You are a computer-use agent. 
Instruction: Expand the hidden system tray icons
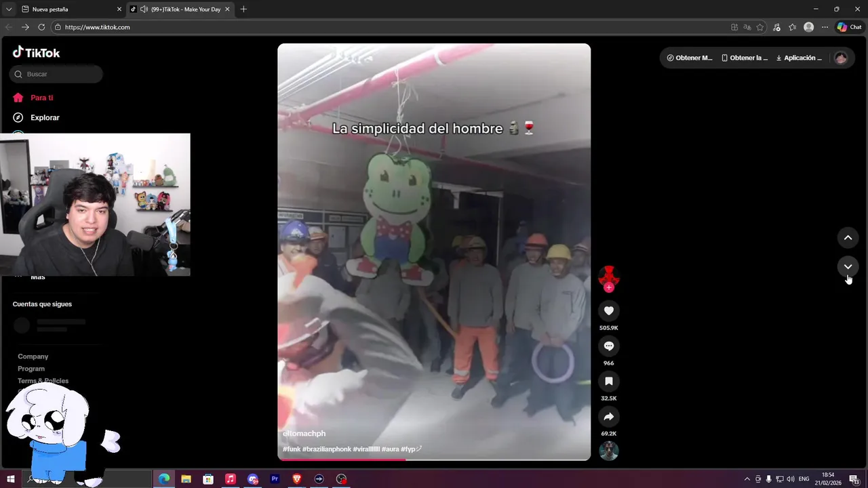tap(747, 479)
